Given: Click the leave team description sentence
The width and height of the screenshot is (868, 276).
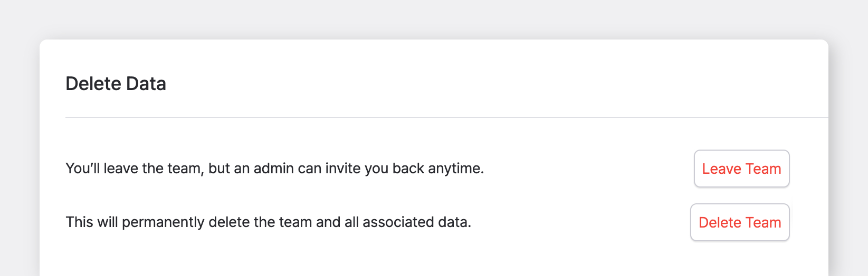Looking at the screenshot, I should pos(274,169).
